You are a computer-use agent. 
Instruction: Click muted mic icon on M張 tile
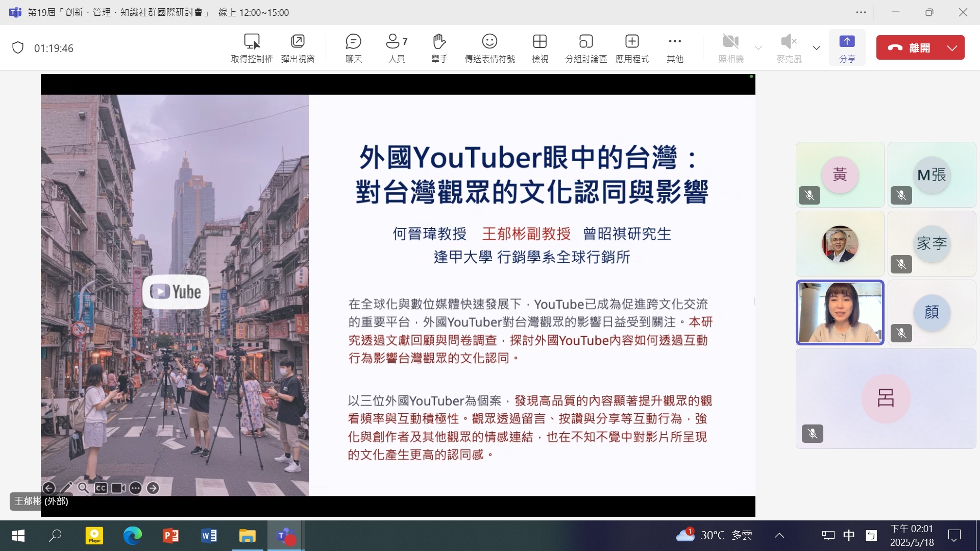coord(901,195)
